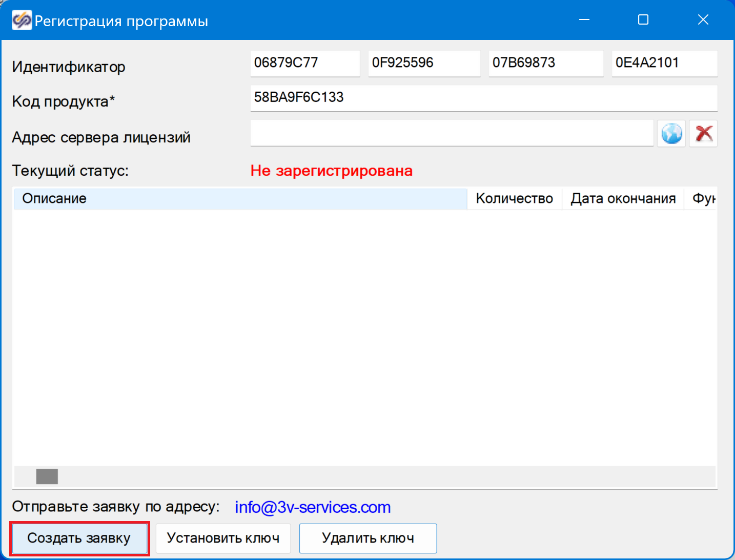Image resolution: width=735 pixels, height=560 pixels.
Task: Click the identifier field containing 0F925596
Action: 424,63
